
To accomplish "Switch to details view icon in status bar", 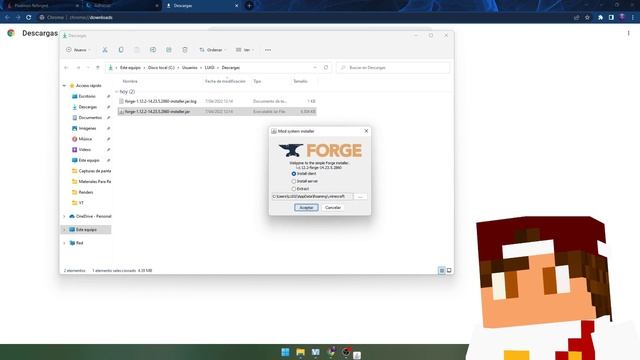I will point(442,271).
